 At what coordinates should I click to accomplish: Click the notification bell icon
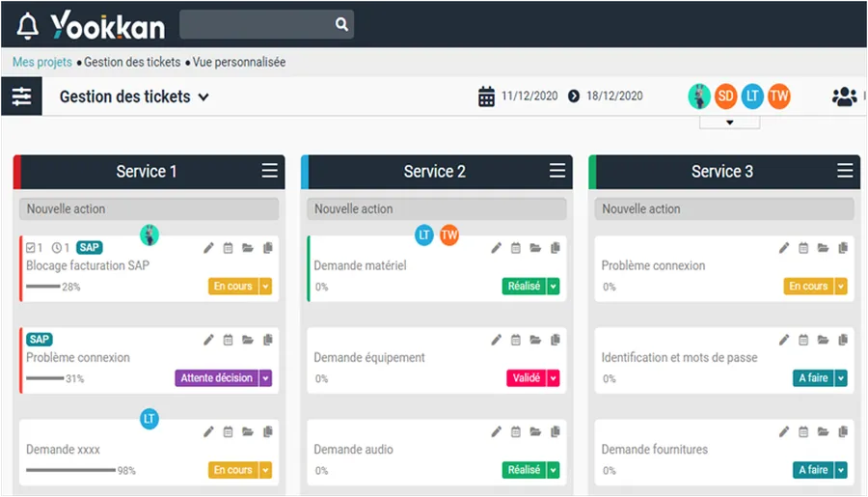coord(27,25)
